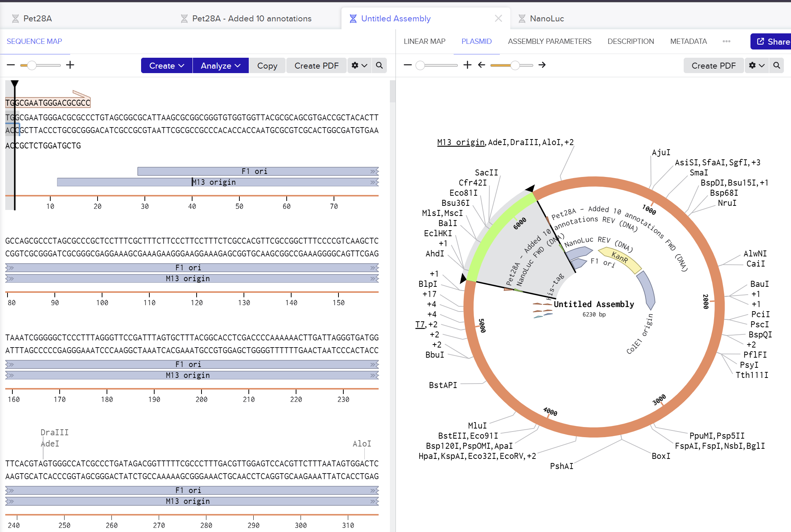Select the BauI enzyme label
Viewport: 791px width, 532px height.
(x=759, y=284)
